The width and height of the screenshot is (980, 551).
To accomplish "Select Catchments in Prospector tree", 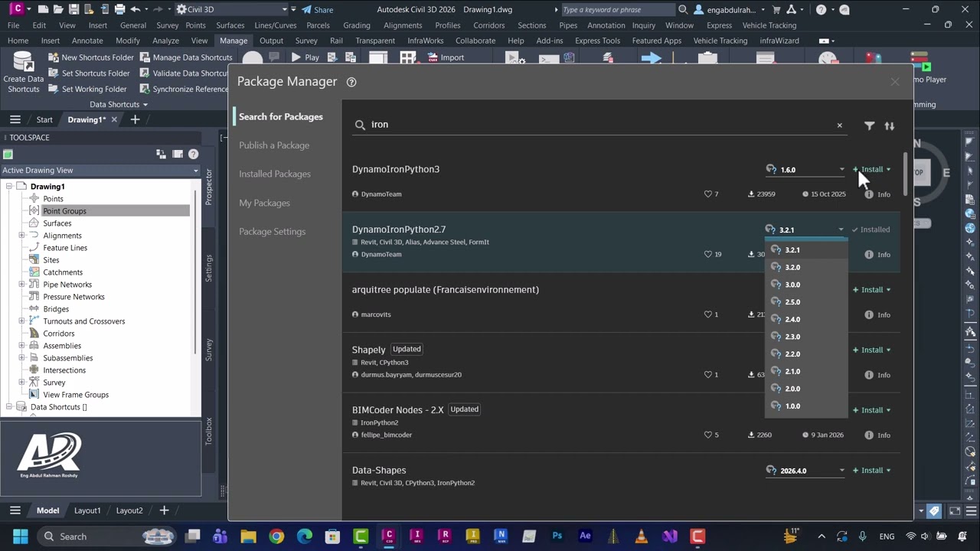I will click(63, 272).
